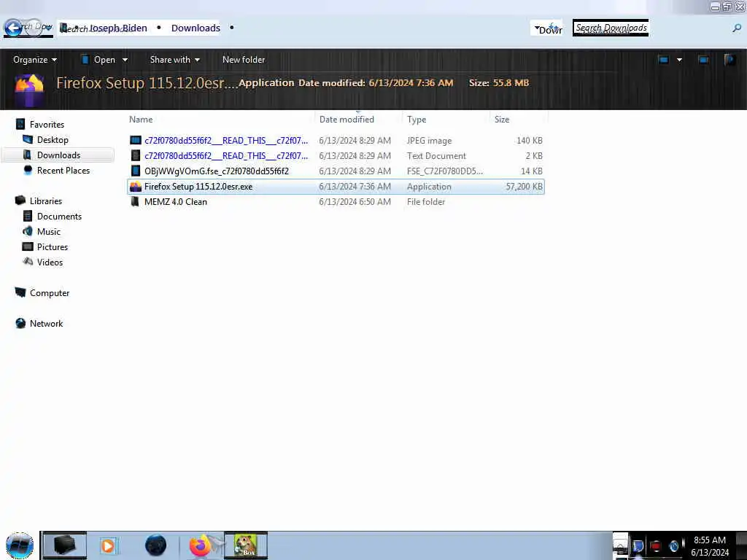
Task: Click FSE_C72F0780DD5... type cell
Action: pyautogui.click(x=444, y=171)
